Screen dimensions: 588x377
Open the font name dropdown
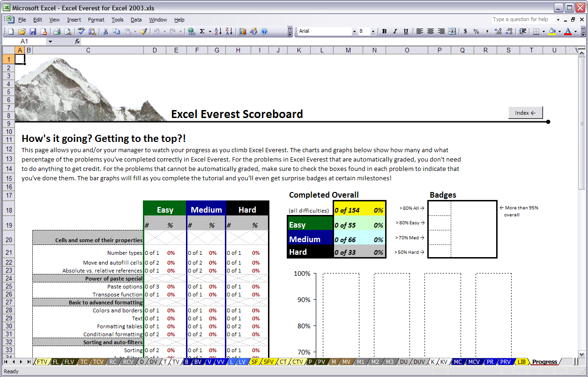coord(354,31)
